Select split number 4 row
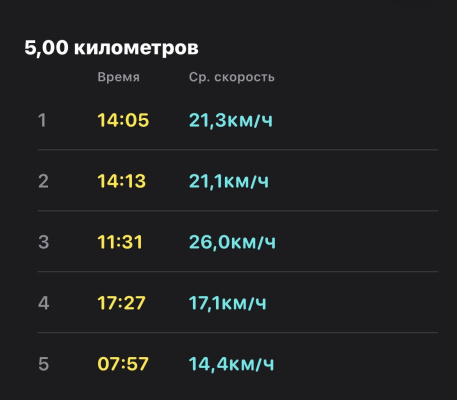The width and height of the screenshot is (457, 400). [x=238, y=302]
